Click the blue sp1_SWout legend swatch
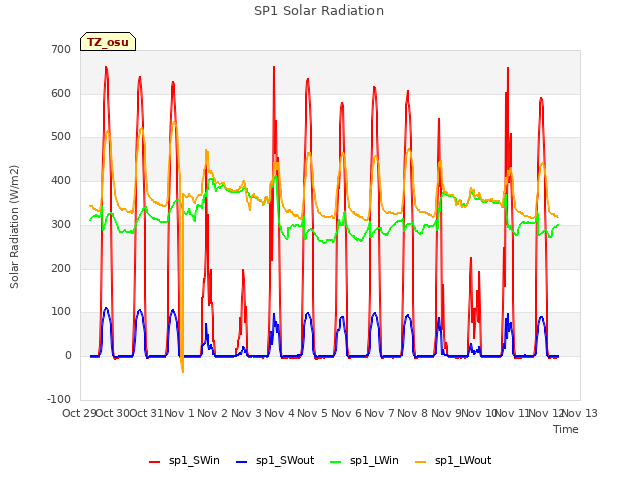This screenshot has width=640, height=480. (x=242, y=462)
